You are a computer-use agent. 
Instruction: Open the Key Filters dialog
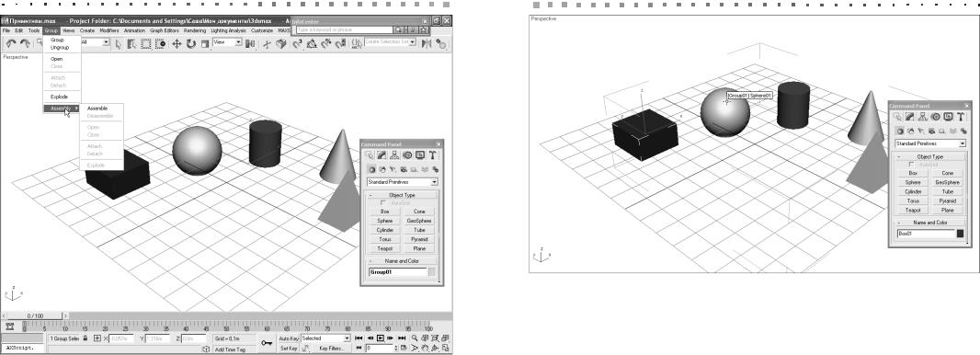(331, 349)
